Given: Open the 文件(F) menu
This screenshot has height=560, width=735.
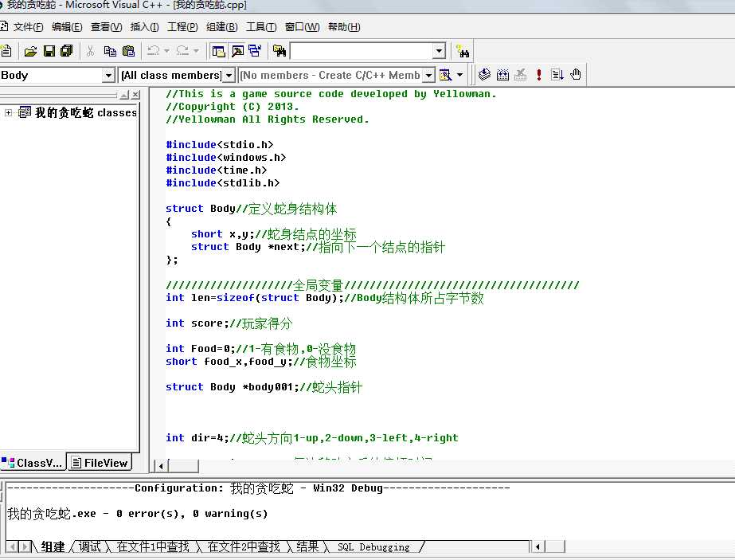Looking at the screenshot, I should (x=28, y=27).
